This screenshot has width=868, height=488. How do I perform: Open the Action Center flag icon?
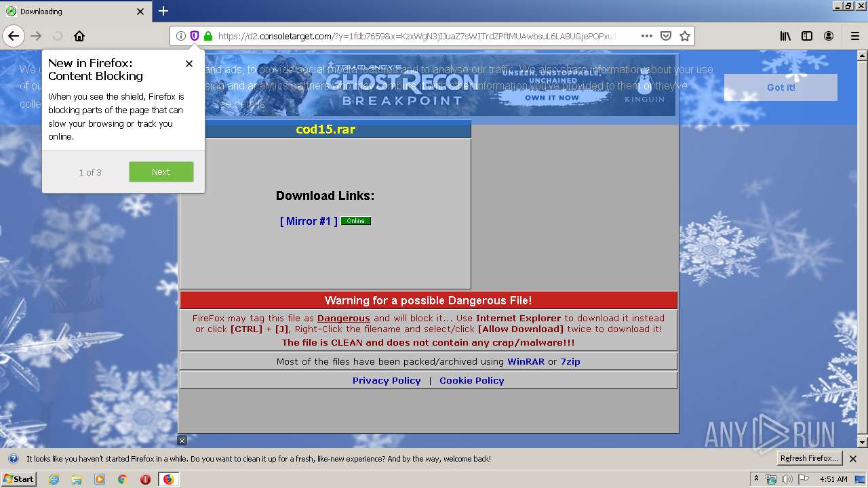tap(804, 479)
